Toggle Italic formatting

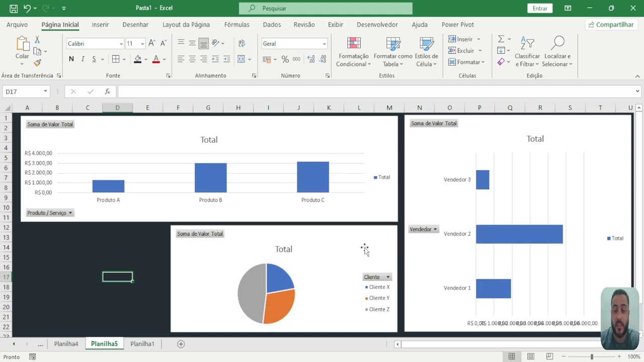click(83, 59)
